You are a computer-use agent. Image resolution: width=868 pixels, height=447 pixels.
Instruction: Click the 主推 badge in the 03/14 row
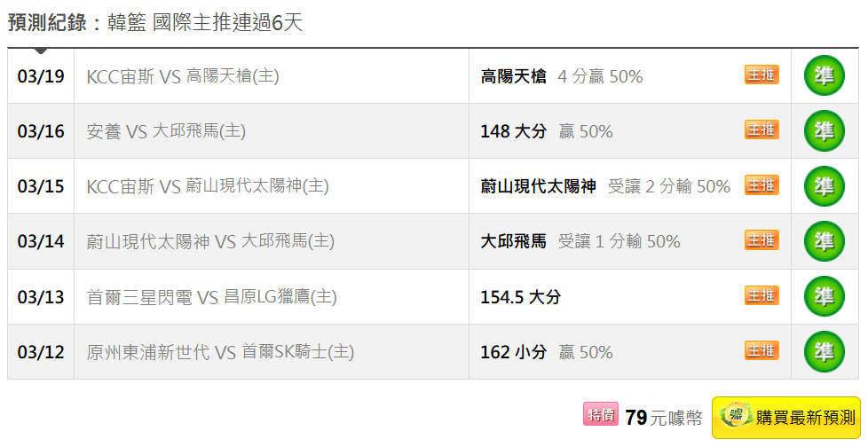pyautogui.click(x=761, y=240)
